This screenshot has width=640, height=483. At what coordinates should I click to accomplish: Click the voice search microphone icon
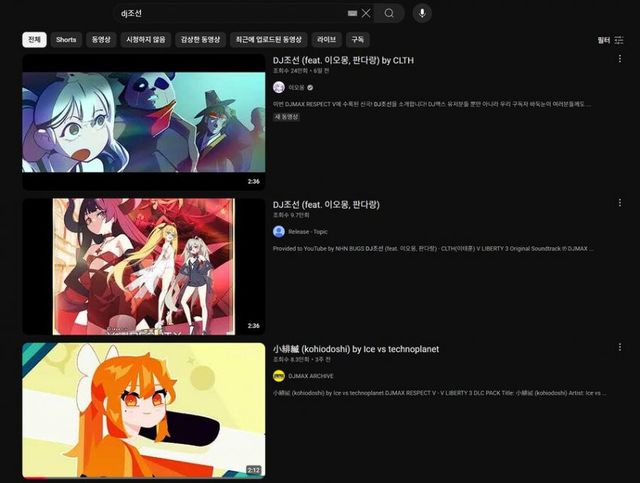tap(422, 13)
